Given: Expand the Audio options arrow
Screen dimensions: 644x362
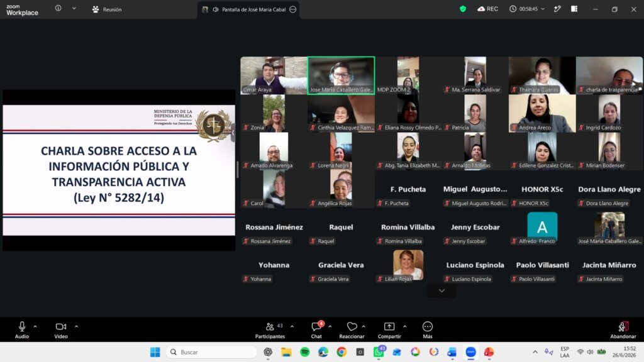Looking at the screenshot, I should [x=35, y=327].
